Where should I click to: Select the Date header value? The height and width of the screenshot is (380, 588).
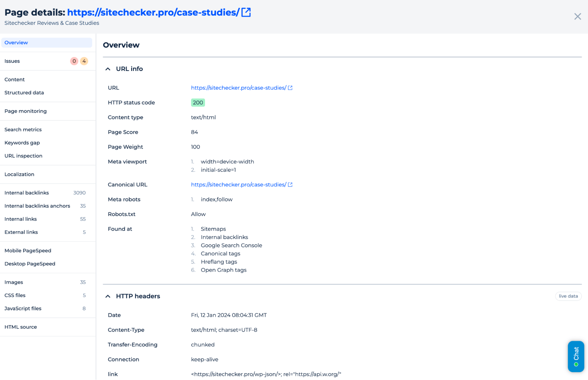click(229, 315)
